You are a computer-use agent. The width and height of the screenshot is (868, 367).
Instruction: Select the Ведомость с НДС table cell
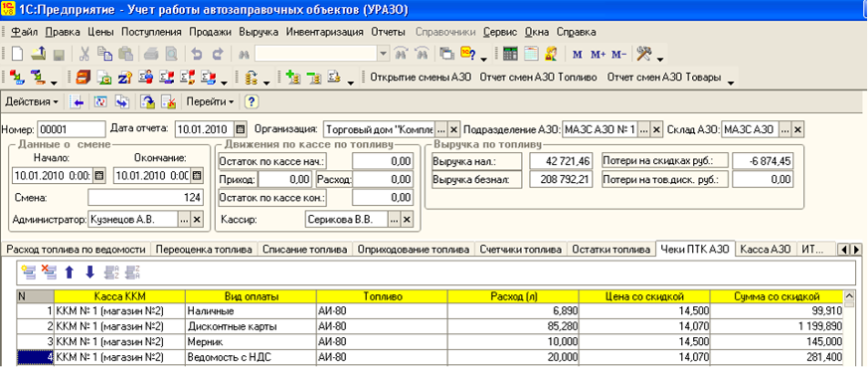coord(251,357)
